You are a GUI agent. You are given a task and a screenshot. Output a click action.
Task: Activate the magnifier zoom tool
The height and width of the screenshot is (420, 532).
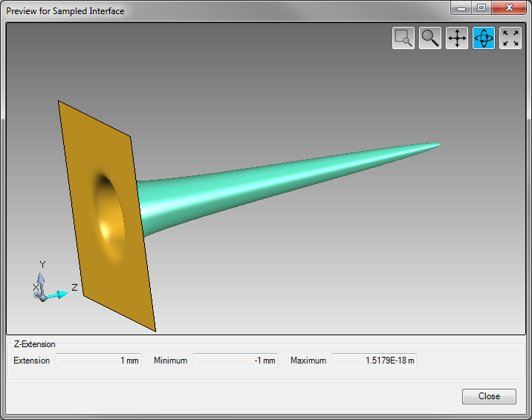pyautogui.click(x=430, y=38)
